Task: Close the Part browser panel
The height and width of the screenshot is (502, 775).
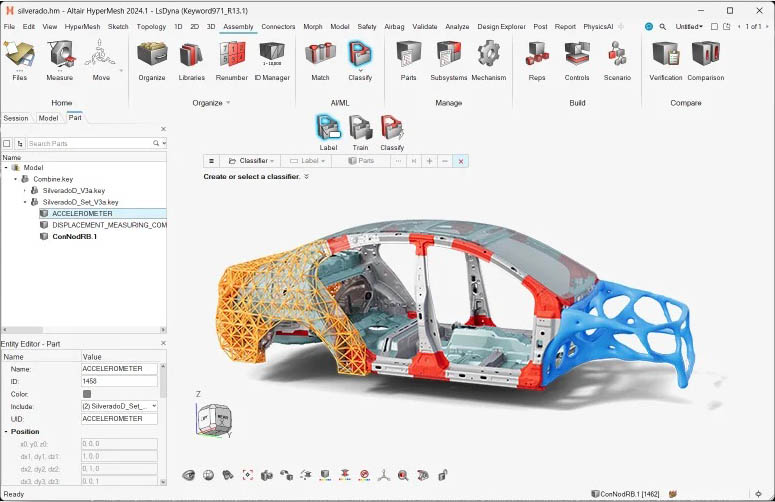Action: 163,129
